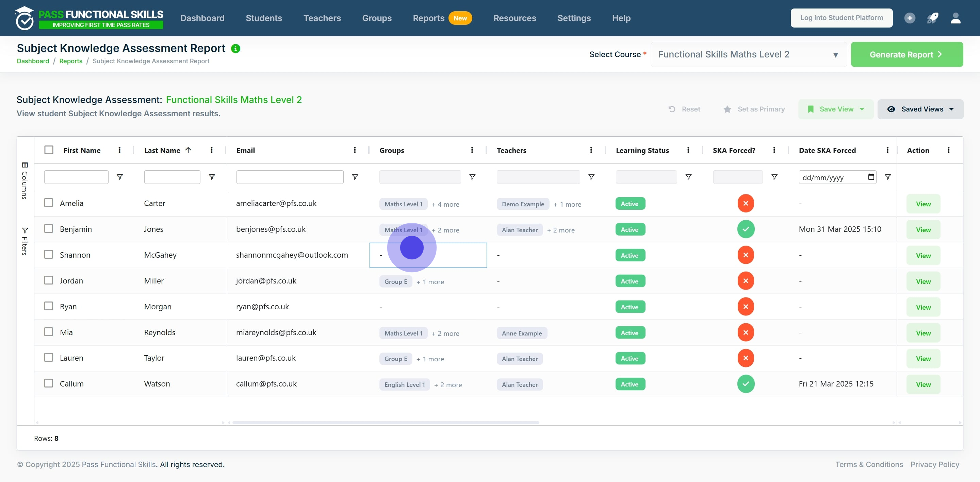Click the First Name filter funnel icon
Screen dimensions: 980x482
(119, 177)
